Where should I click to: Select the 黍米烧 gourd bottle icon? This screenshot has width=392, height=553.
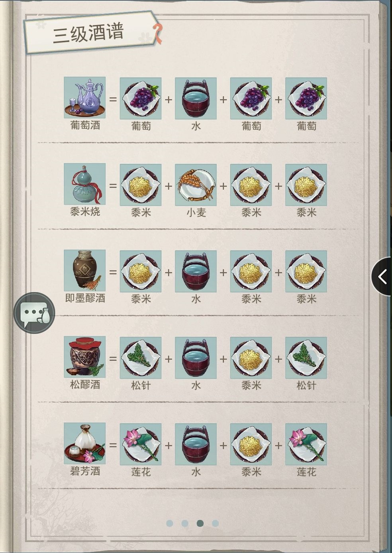click(x=84, y=184)
